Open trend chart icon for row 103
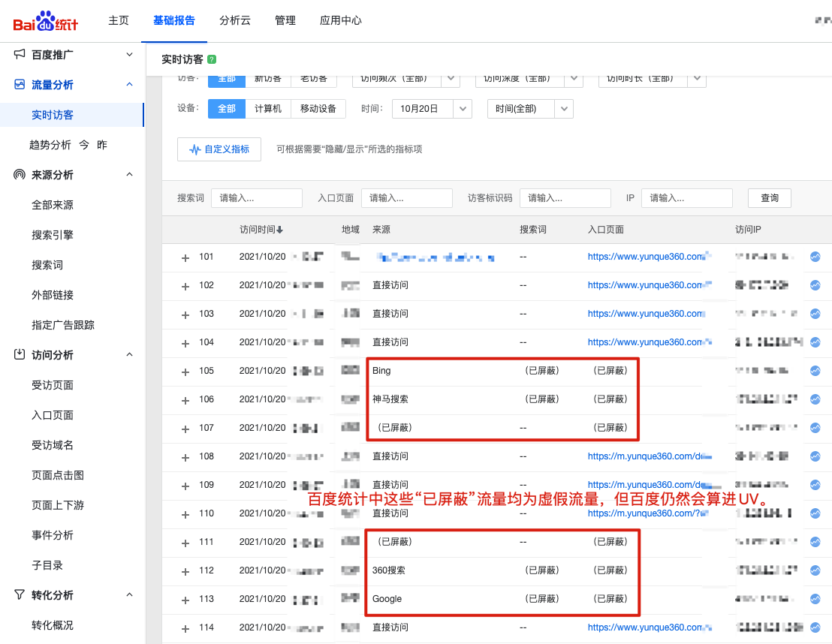Image resolution: width=832 pixels, height=644 pixels. 815,314
